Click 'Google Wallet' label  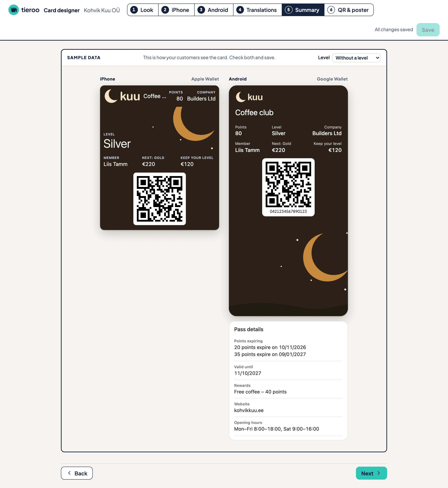click(332, 79)
